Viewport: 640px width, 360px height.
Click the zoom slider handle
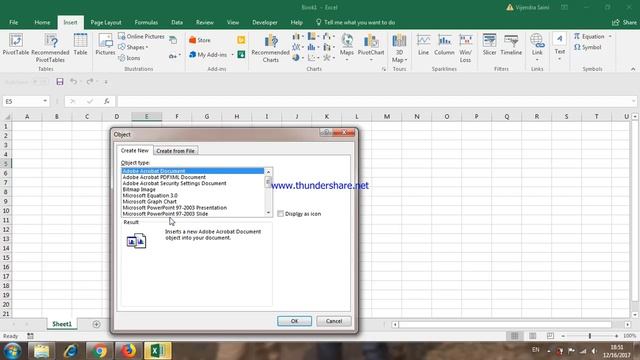[590, 336]
